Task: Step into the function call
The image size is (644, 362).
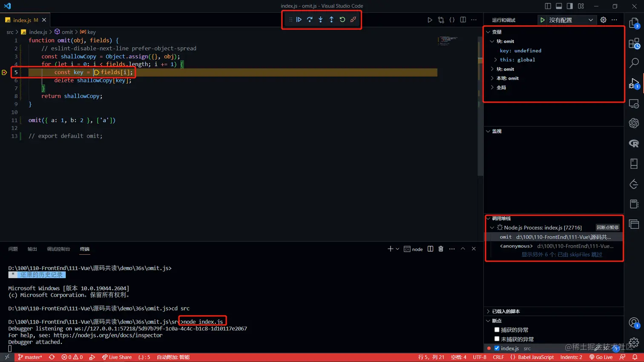Action: tap(321, 20)
